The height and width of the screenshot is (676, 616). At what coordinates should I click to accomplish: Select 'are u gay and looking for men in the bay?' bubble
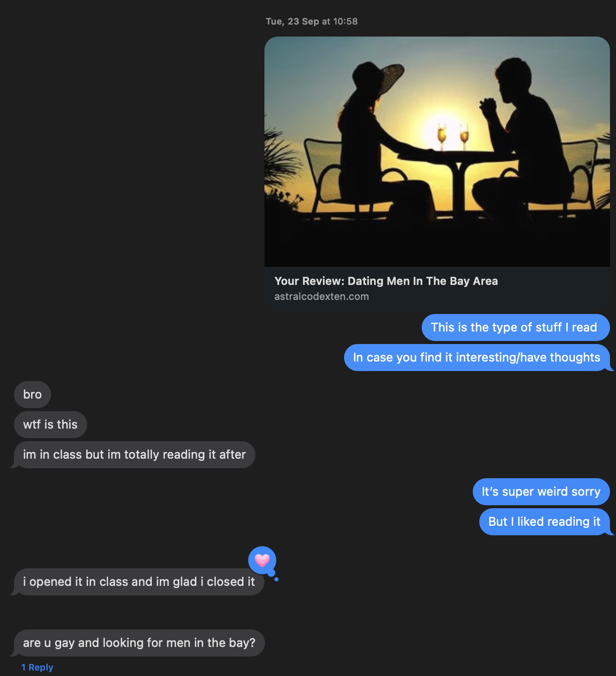coord(139,643)
